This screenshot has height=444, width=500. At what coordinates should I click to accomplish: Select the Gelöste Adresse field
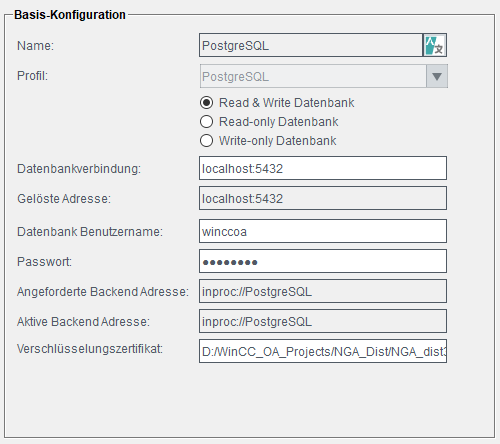coord(323,198)
